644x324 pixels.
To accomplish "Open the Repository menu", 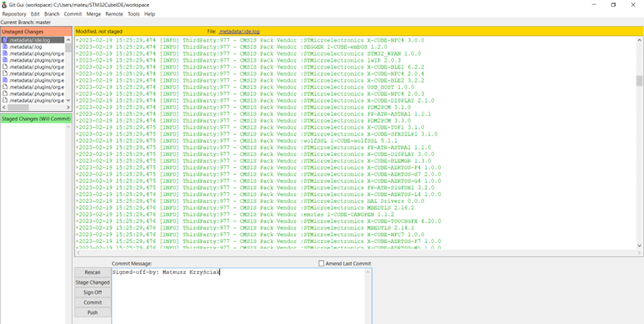I will tap(14, 14).
